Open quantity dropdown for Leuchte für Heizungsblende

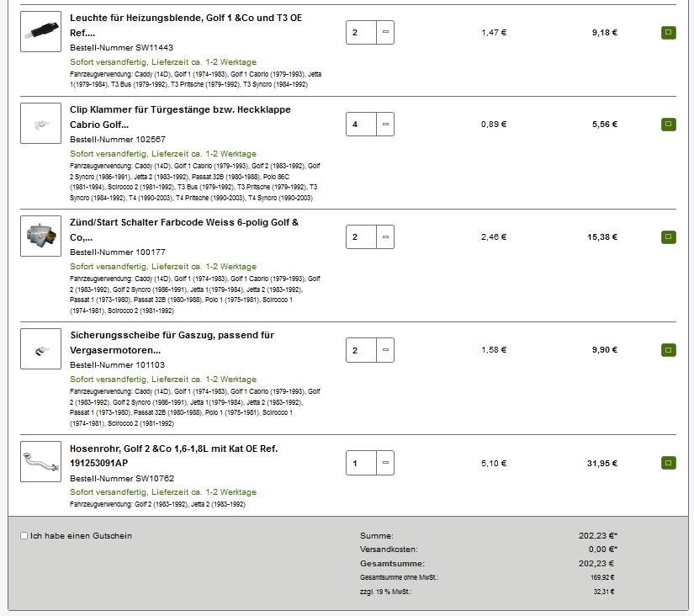(x=385, y=33)
